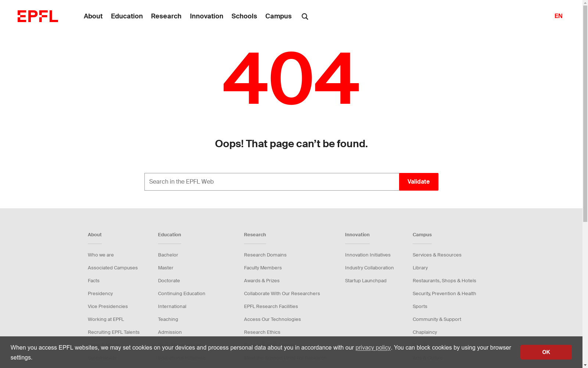Open Continuing Education link
588x368 pixels.
(x=182, y=294)
